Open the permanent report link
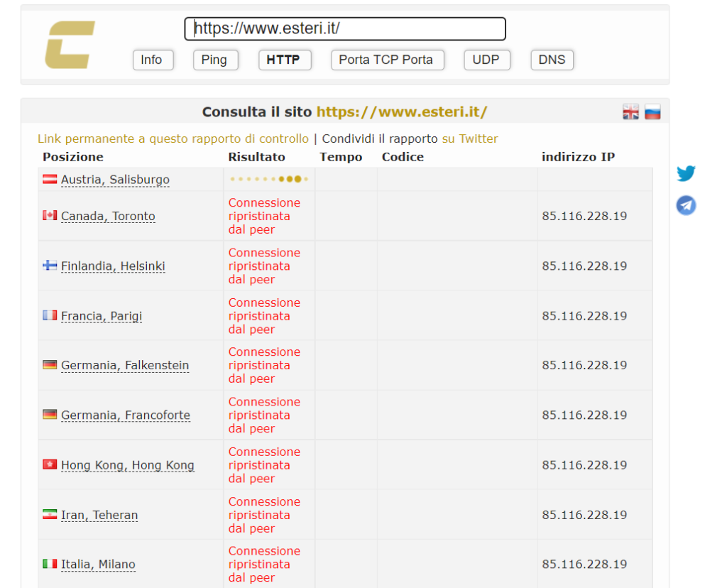The height and width of the screenshot is (588, 727). click(173, 139)
